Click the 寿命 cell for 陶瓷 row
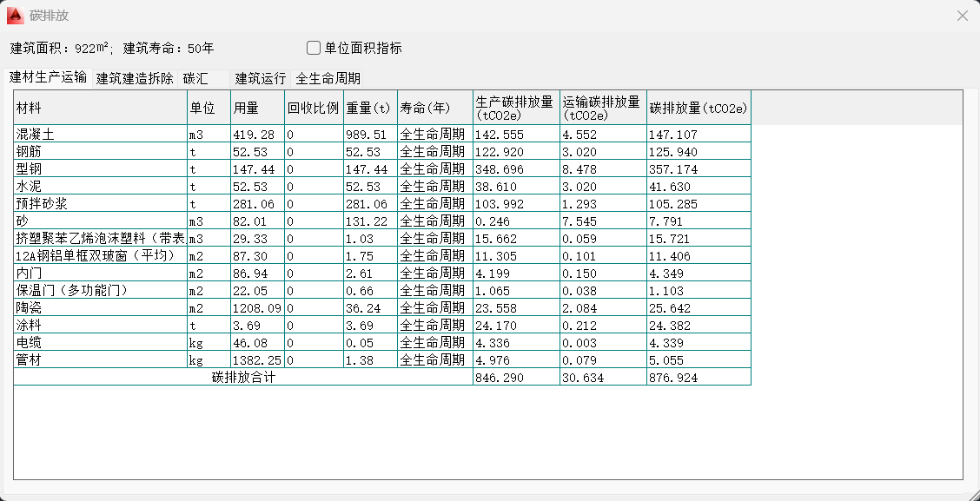This screenshot has height=501, width=980. coord(434,308)
